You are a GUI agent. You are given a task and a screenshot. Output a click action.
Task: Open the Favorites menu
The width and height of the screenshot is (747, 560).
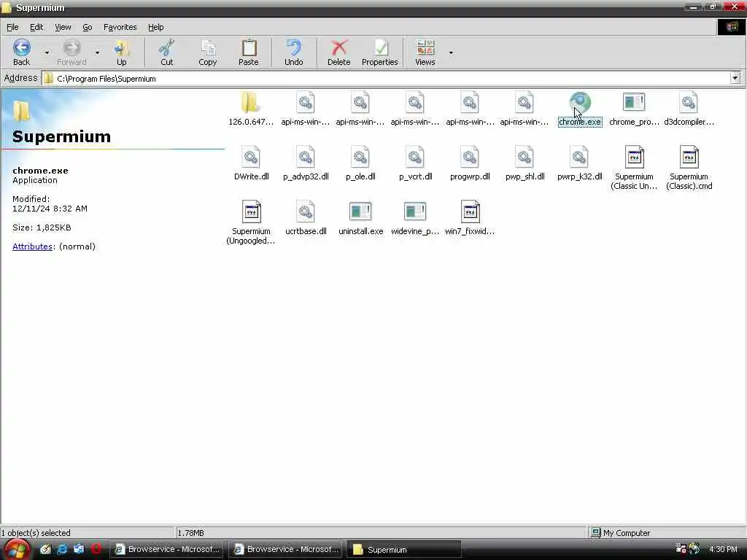120,27
